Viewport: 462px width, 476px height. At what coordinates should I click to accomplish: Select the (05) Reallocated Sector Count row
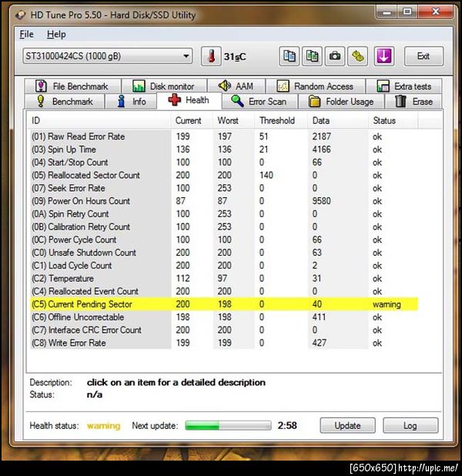[224, 175]
